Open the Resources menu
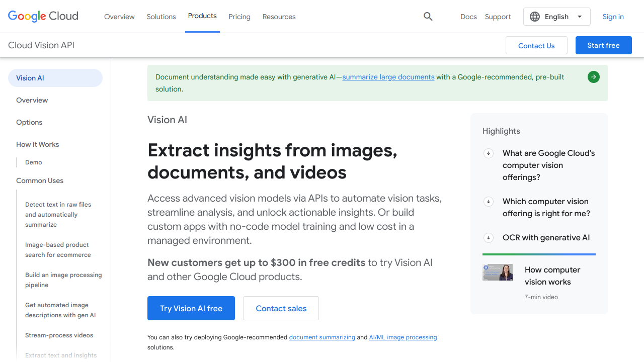The height and width of the screenshot is (362, 644). pos(279,17)
